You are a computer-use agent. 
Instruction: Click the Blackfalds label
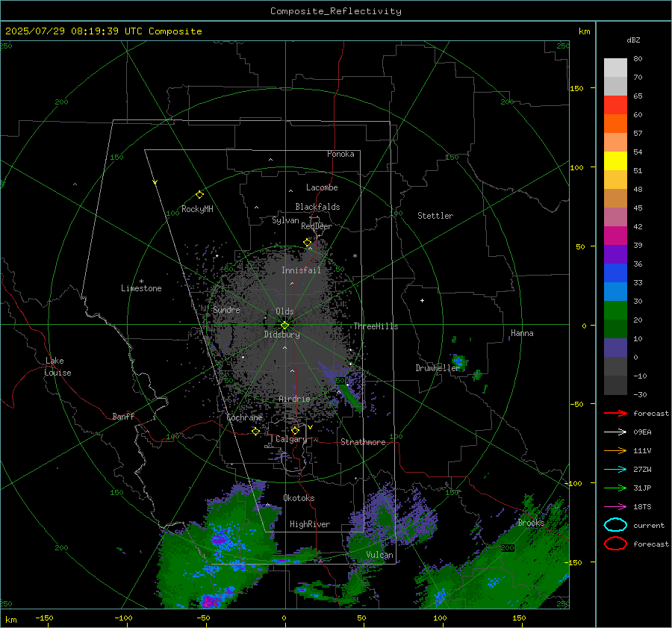317,207
